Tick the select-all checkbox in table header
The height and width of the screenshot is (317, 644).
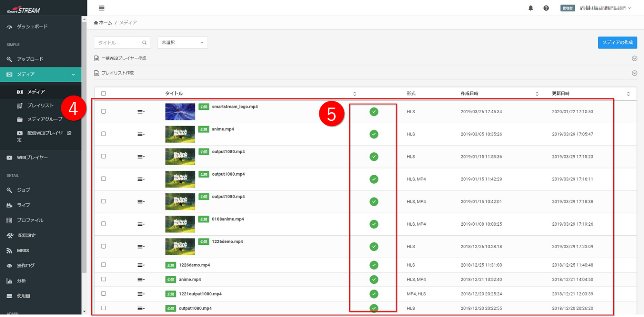coord(104,94)
